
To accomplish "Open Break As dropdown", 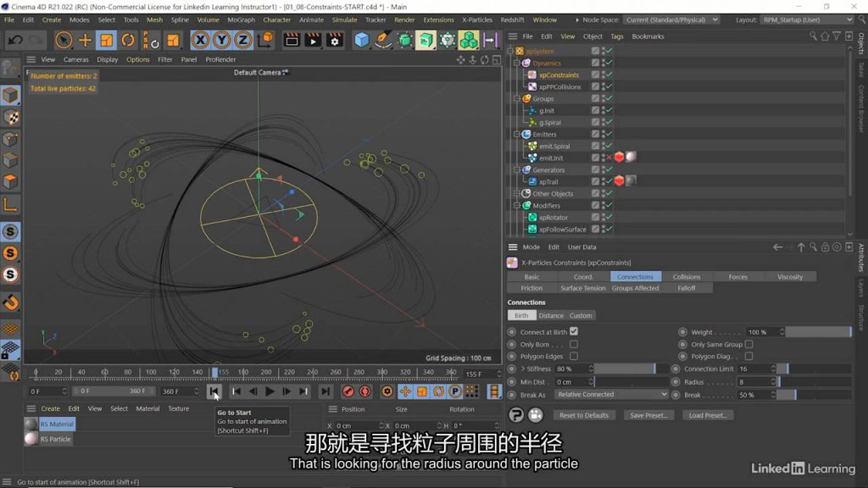I will pos(611,395).
